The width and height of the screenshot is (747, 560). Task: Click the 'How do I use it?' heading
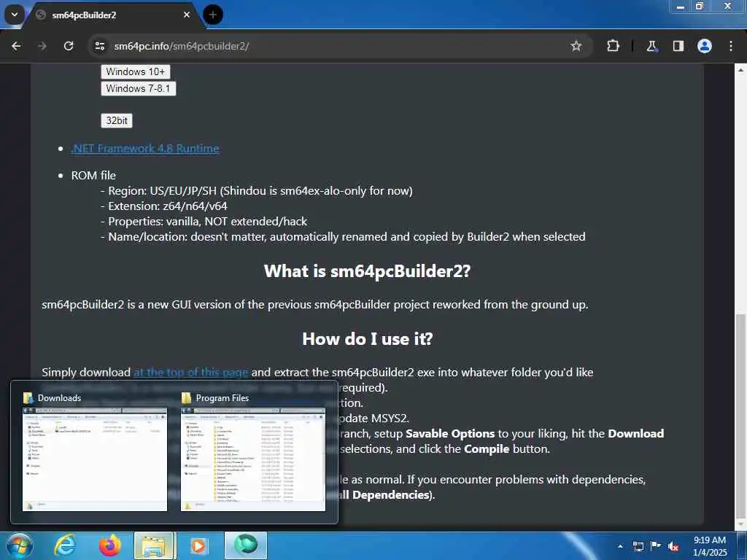coord(368,339)
